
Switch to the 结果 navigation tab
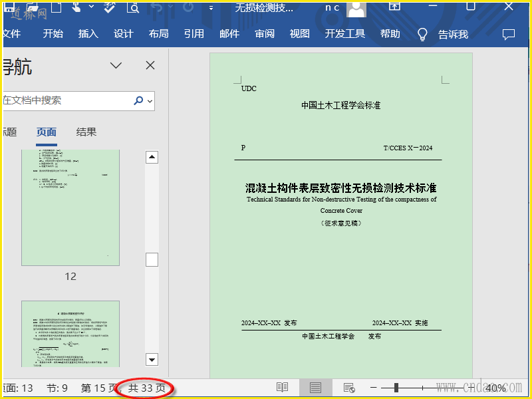pos(86,132)
